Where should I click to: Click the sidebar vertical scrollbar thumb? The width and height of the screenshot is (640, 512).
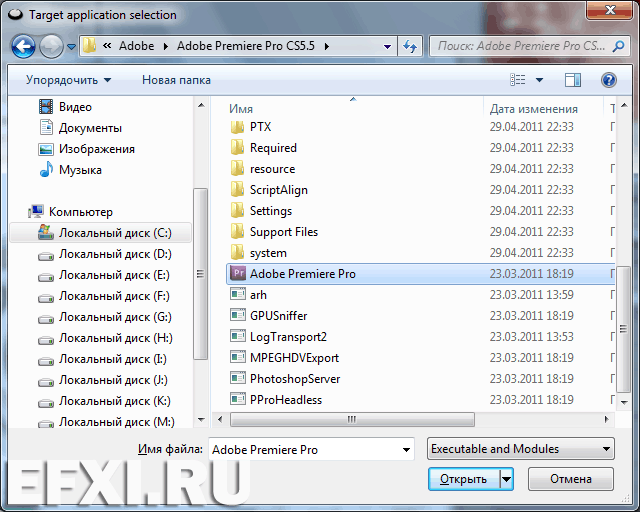tap(200, 274)
